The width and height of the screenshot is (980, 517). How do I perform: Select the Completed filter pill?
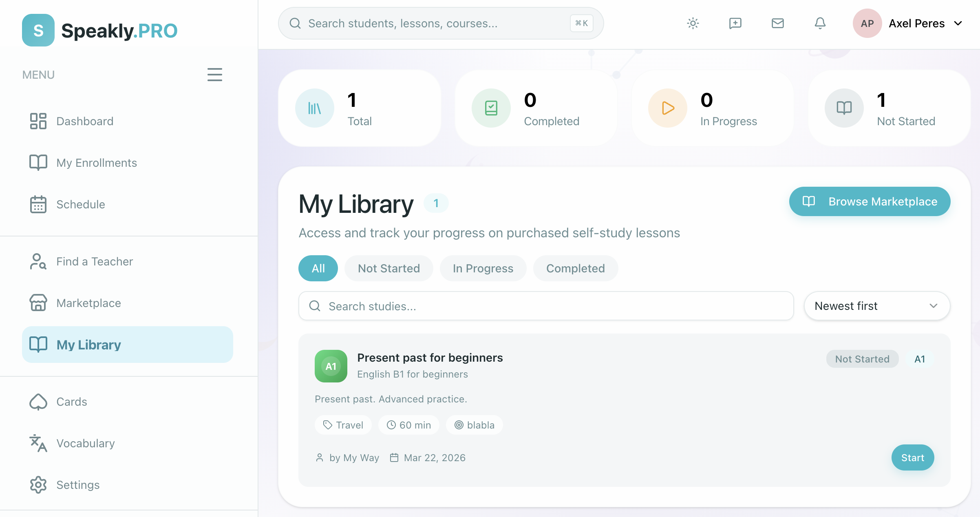tap(575, 268)
